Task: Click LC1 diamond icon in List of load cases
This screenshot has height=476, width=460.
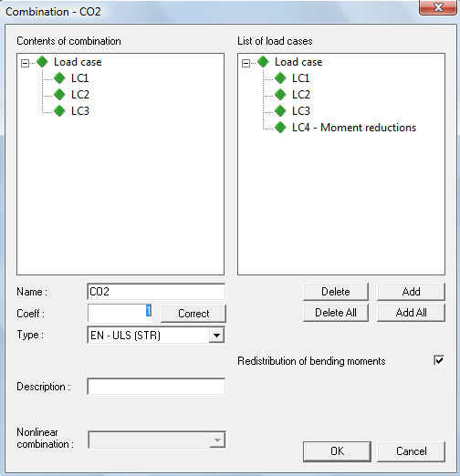Action: pos(280,78)
